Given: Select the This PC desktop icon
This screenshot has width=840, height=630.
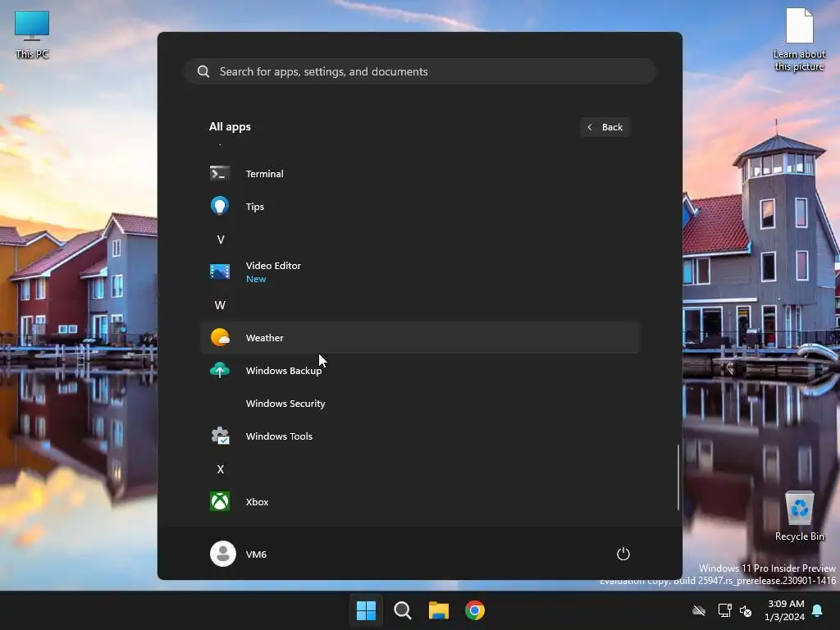Looking at the screenshot, I should tap(32, 34).
